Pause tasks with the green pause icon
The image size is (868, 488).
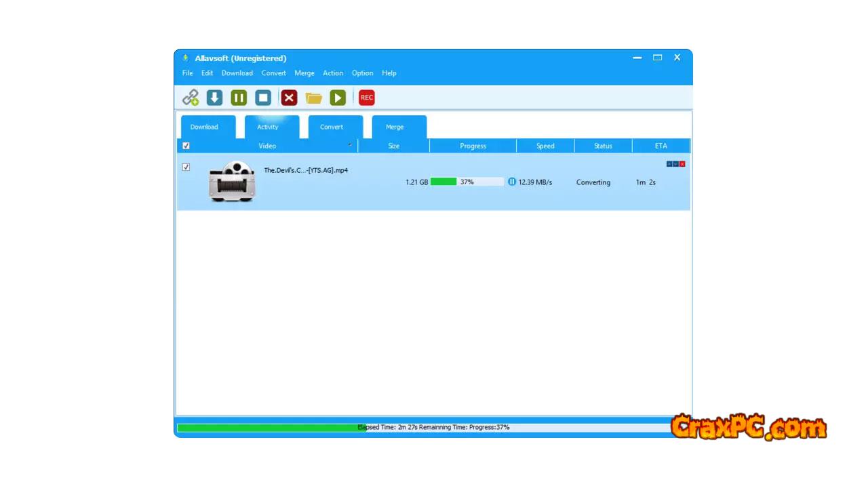click(239, 98)
